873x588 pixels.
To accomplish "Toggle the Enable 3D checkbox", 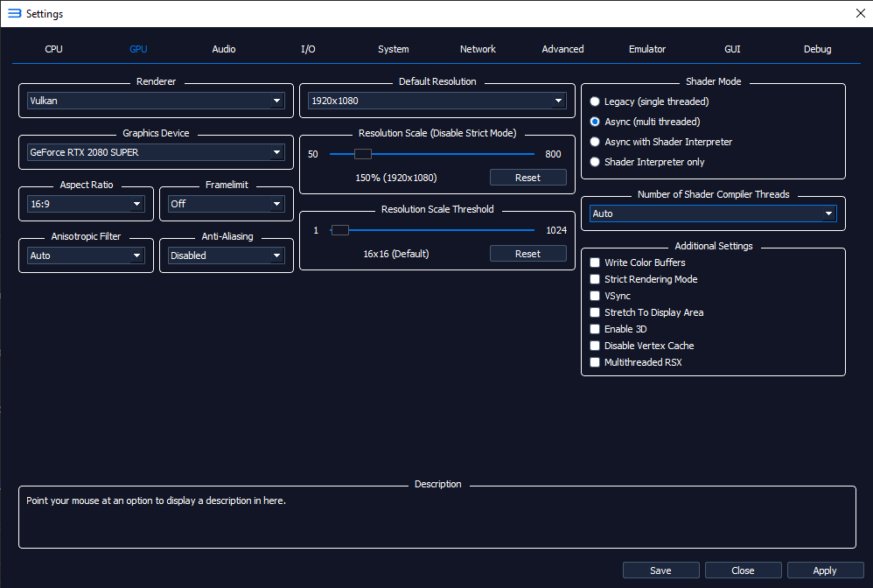I will pyautogui.click(x=618, y=329).
